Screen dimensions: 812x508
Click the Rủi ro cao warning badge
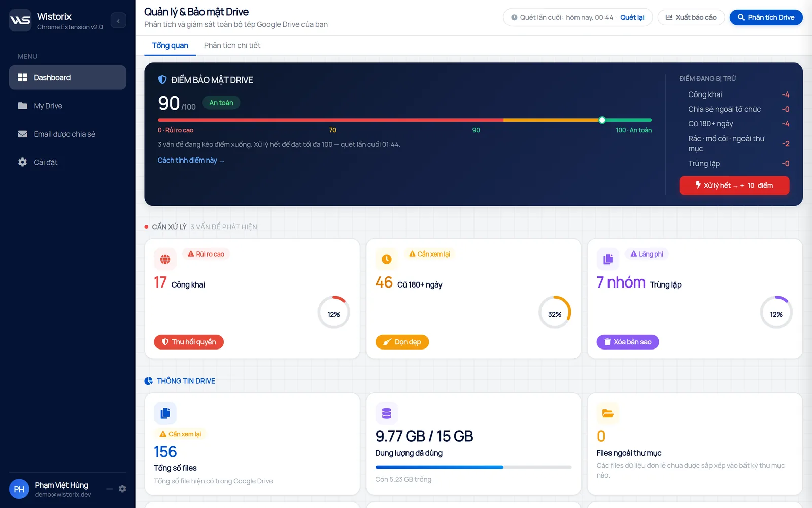(206, 254)
